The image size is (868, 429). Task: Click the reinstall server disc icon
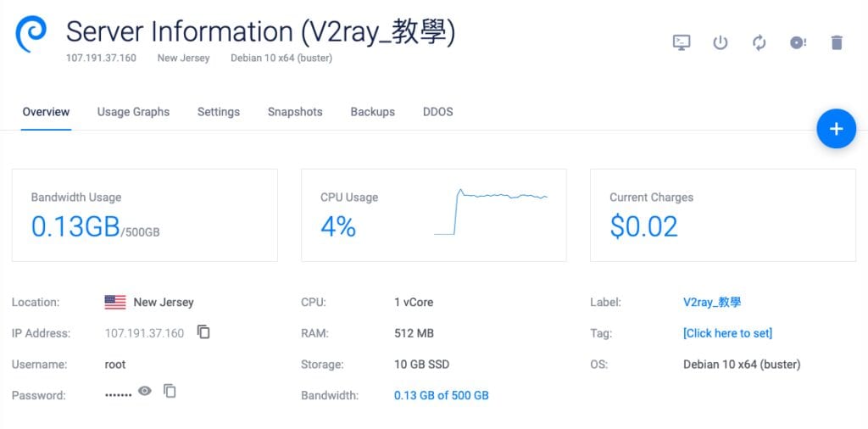[798, 42]
